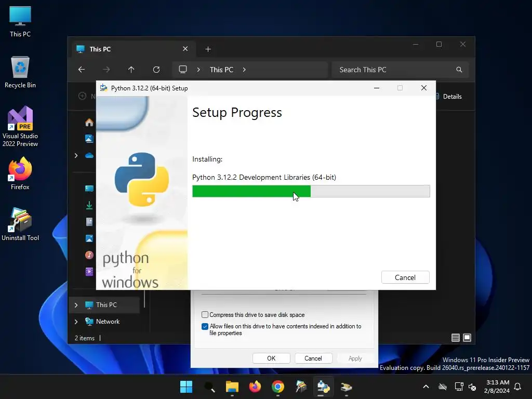
Task: Click the green Python setup progress bar
Action: (311, 191)
